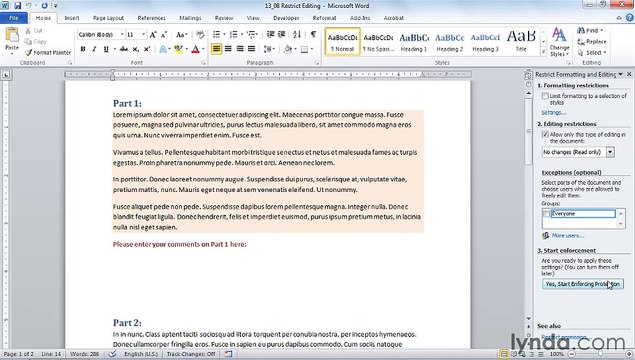Switch to the Page Layout tab

[108, 18]
